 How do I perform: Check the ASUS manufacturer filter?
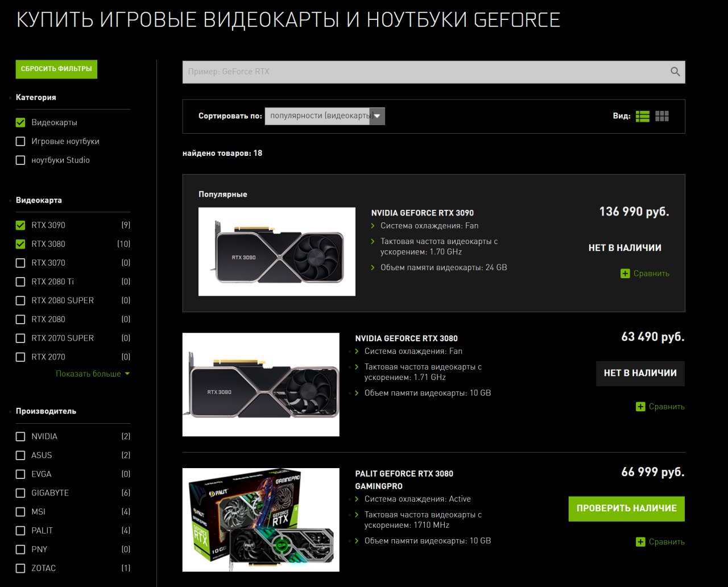[20, 456]
